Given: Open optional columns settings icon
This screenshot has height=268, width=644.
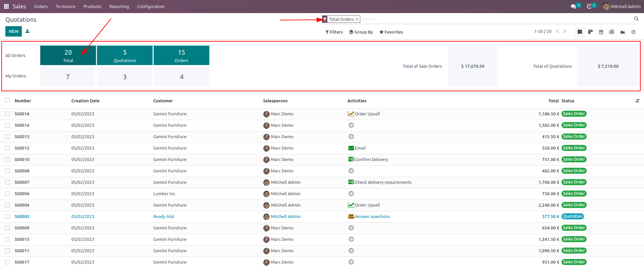Looking at the screenshot, I should pyautogui.click(x=637, y=101).
